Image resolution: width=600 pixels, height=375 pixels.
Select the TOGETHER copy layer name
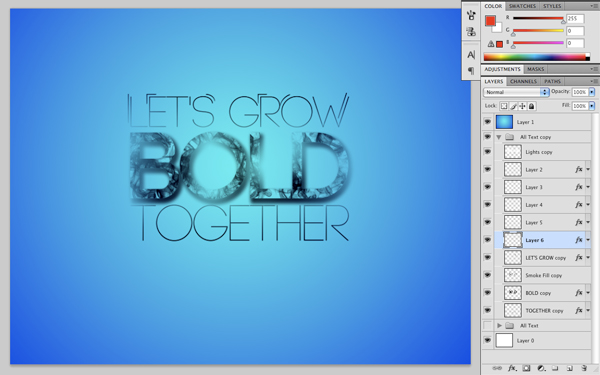(544, 310)
